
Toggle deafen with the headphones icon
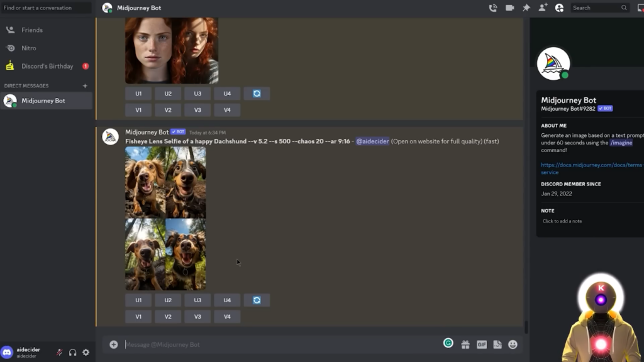[x=72, y=353]
